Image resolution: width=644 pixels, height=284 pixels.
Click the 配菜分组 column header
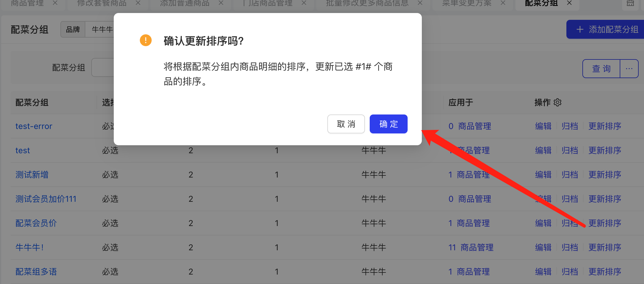click(32, 102)
